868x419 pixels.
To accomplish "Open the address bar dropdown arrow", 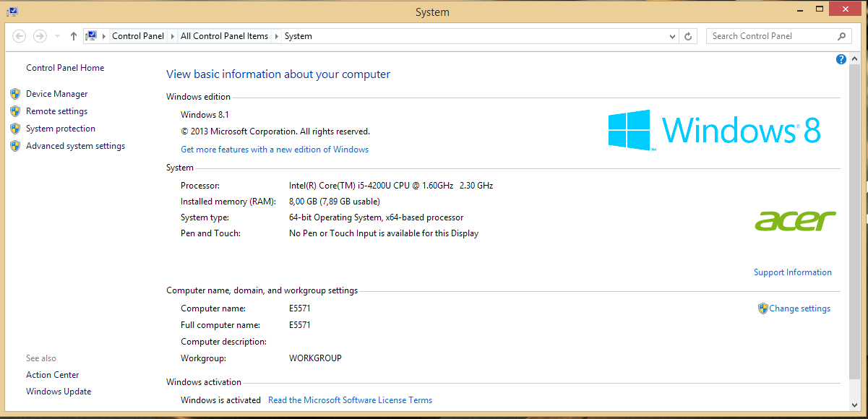I will pyautogui.click(x=672, y=35).
